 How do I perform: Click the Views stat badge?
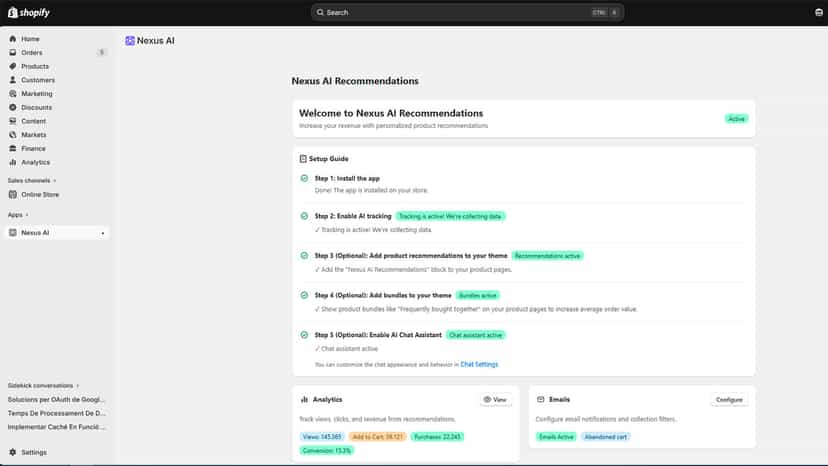322,437
